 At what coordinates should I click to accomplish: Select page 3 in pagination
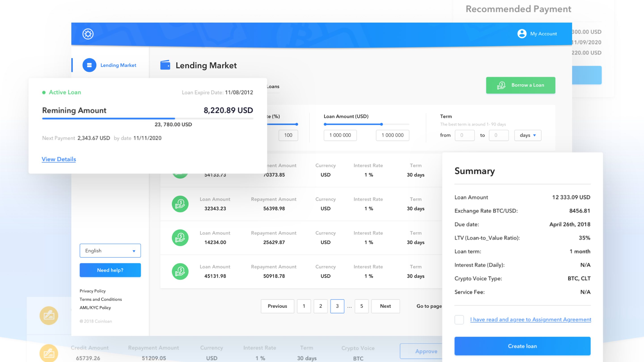point(337,306)
